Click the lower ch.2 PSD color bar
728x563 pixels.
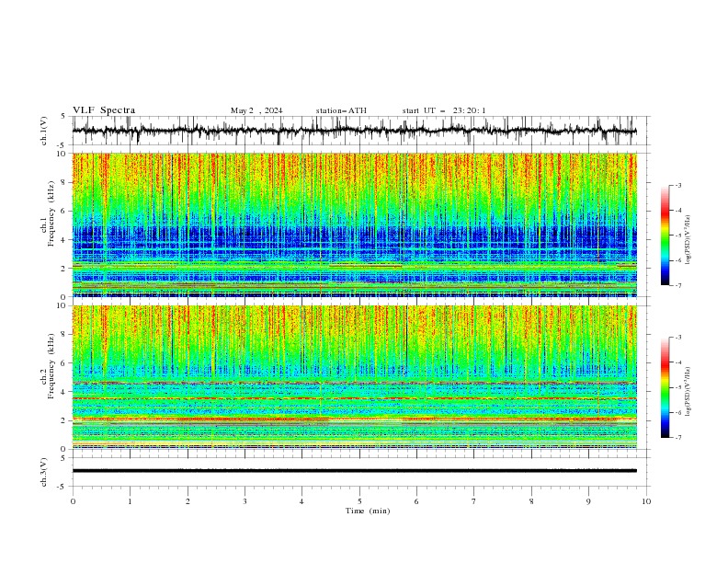point(665,387)
